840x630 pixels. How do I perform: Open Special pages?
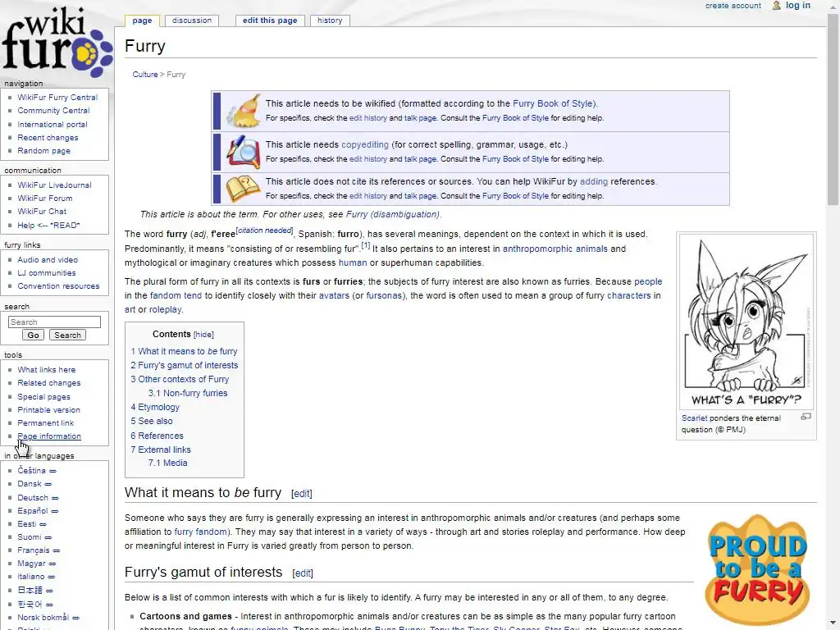pos(44,397)
